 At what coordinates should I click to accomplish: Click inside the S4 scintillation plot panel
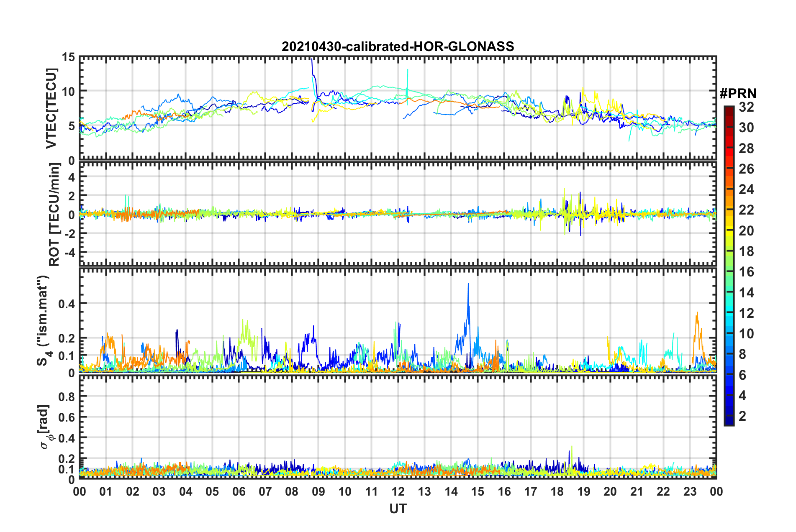[x=398, y=320]
